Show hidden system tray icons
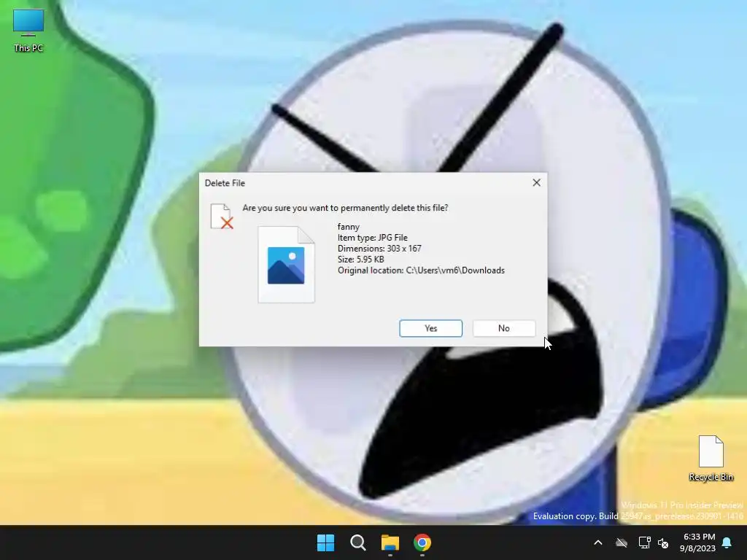 [598, 542]
